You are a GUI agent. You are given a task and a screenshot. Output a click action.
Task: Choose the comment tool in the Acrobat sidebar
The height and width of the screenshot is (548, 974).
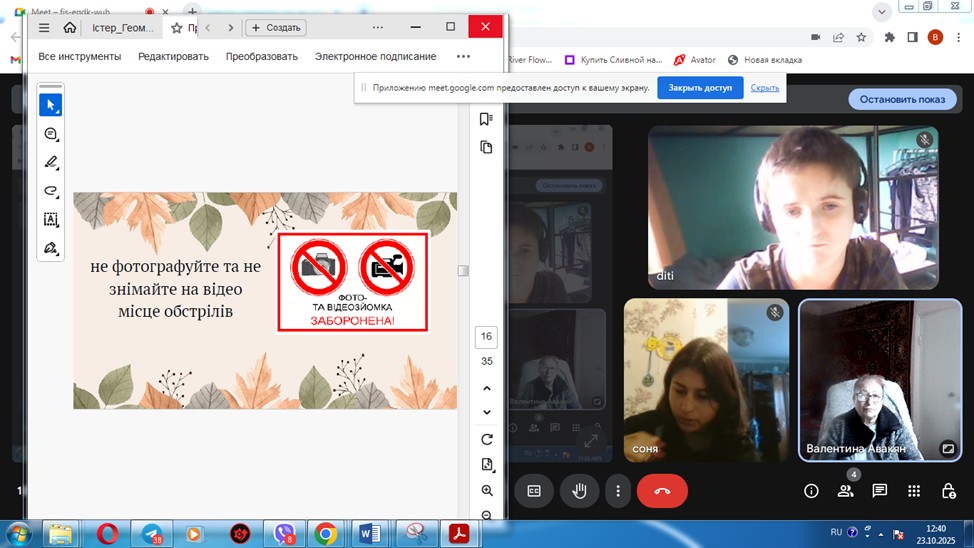click(51, 134)
